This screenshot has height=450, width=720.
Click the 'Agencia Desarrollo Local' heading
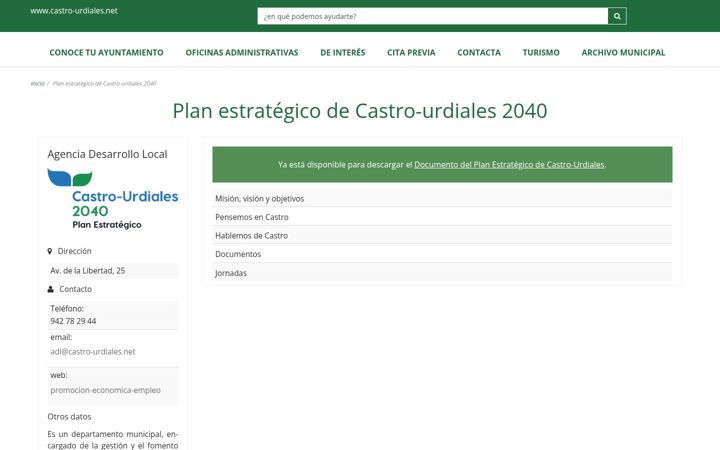point(107,154)
